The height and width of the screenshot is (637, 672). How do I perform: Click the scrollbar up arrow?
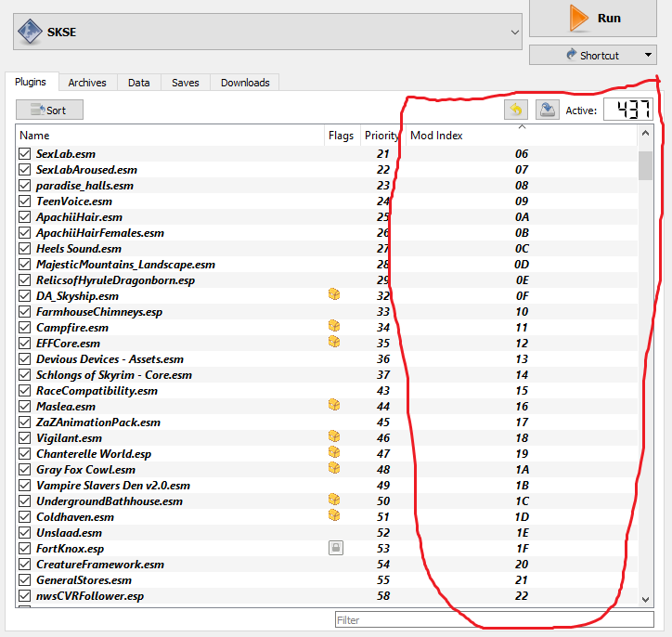[x=645, y=134]
